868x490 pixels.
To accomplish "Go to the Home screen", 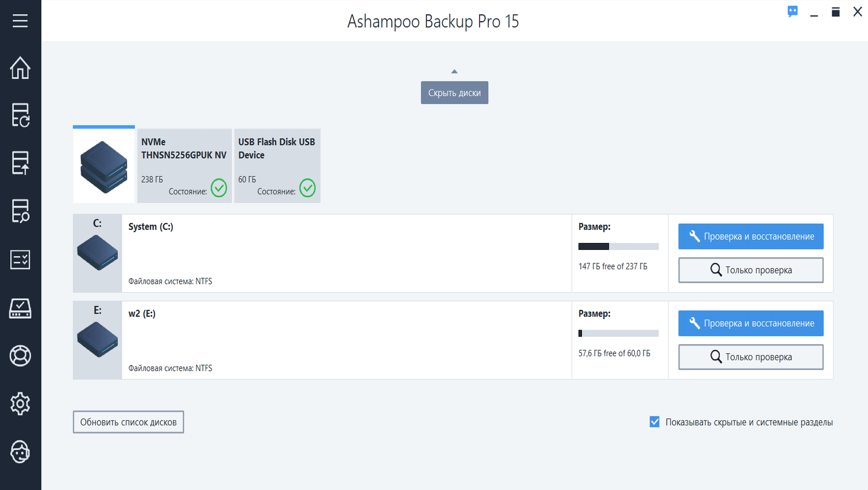I will [20, 68].
